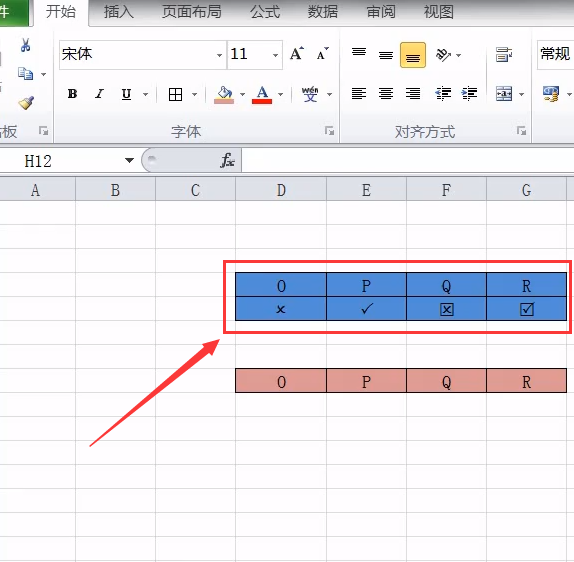
Task: Toggle Bold formatting
Action: tap(72, 94)
